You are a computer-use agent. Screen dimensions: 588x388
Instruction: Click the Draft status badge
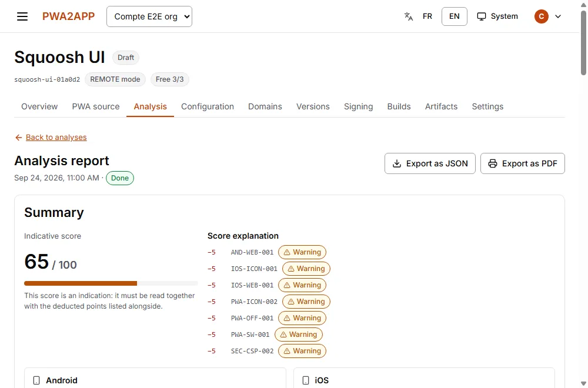pyautogui.click(x=126, y=58)
